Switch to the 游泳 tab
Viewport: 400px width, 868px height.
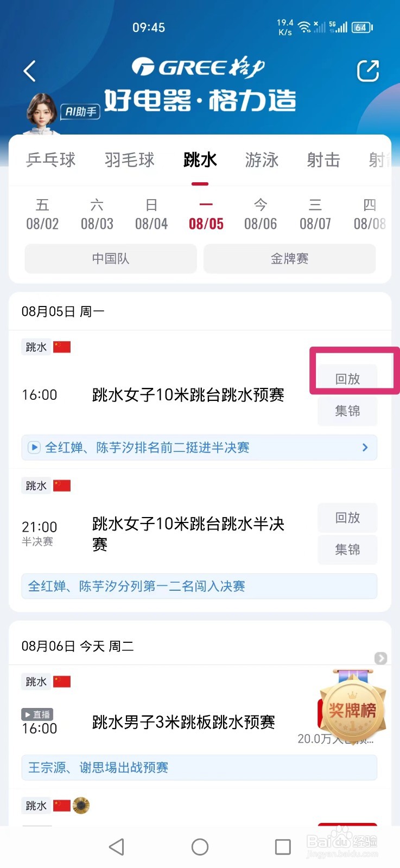click(262, 160)
